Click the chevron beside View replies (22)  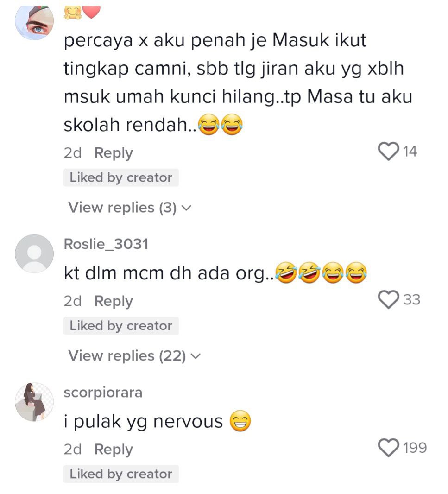pyautogui.click(x=196, y=356)
